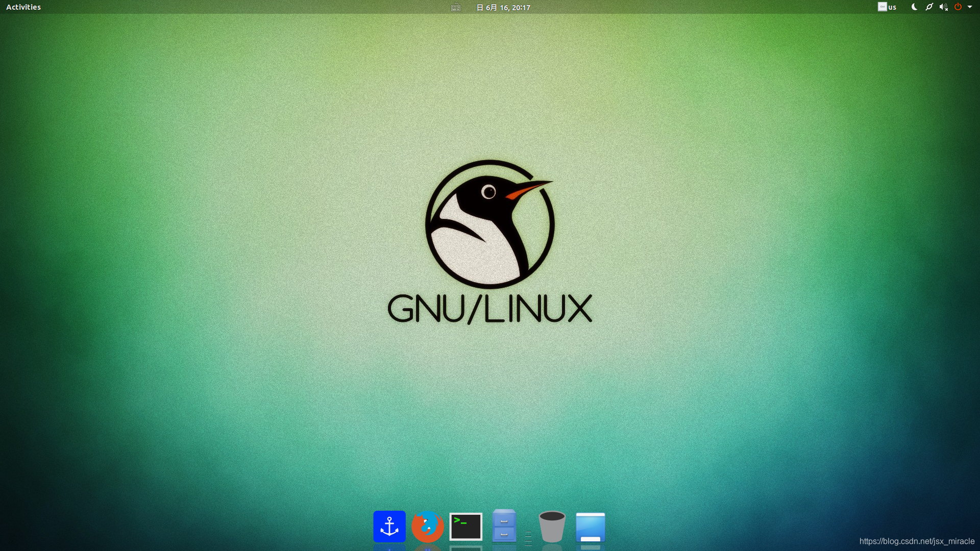This screenshot has width=980, height=551.
Task: Click the blog.csdn.net watermark link
Action: 917,541
